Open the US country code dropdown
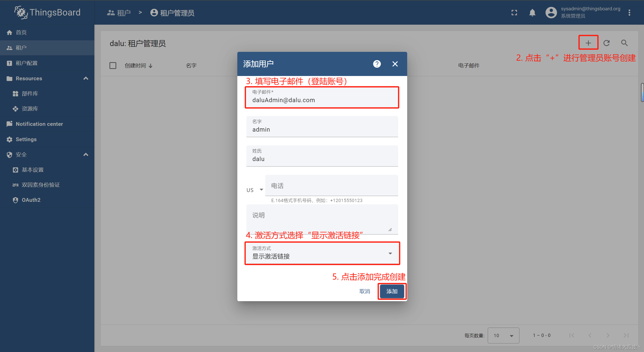The width and height of the screenshot is (644, 352). point(255,190)
